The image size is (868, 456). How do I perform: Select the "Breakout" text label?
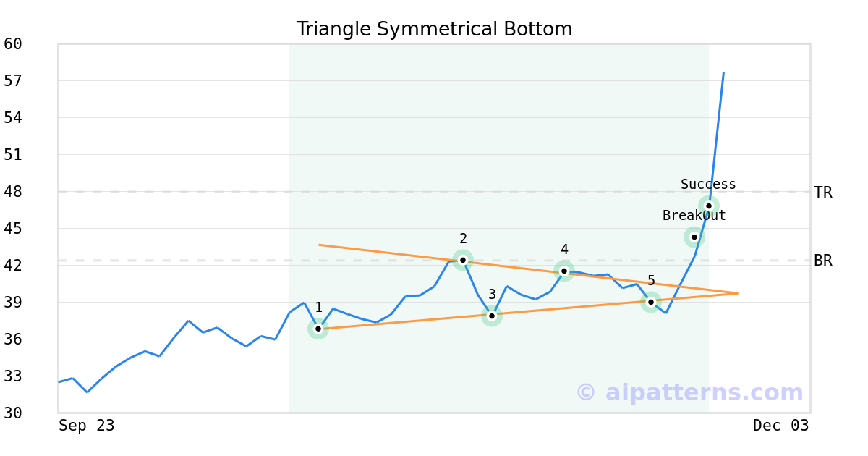[x=694, y=216]
